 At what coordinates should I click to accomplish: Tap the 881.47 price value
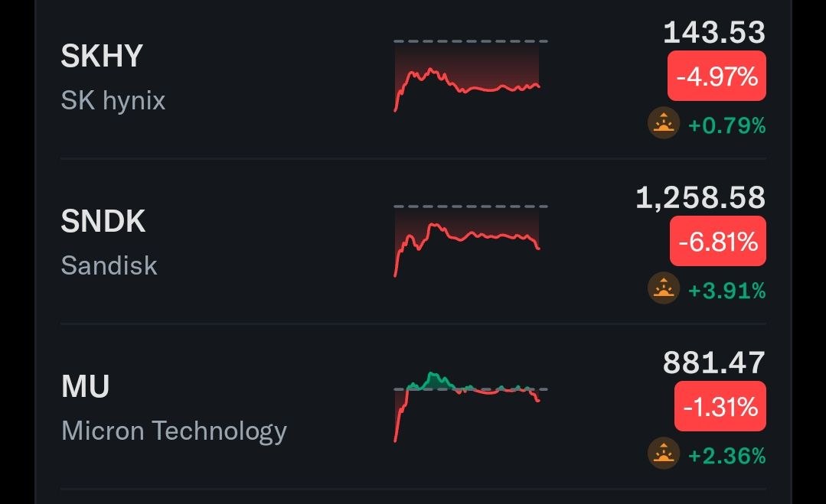(713, 363)
